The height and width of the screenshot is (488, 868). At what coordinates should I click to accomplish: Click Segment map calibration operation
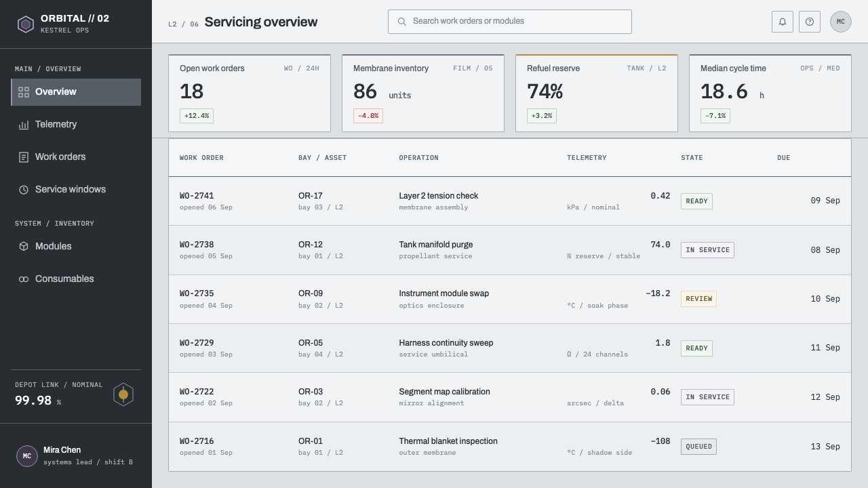pos(444,392)
